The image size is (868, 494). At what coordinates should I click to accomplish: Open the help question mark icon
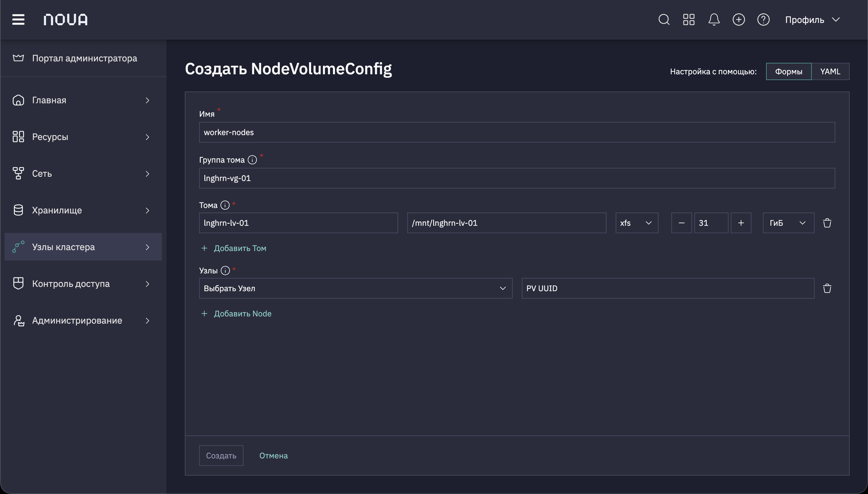click(x=764, y=19)
